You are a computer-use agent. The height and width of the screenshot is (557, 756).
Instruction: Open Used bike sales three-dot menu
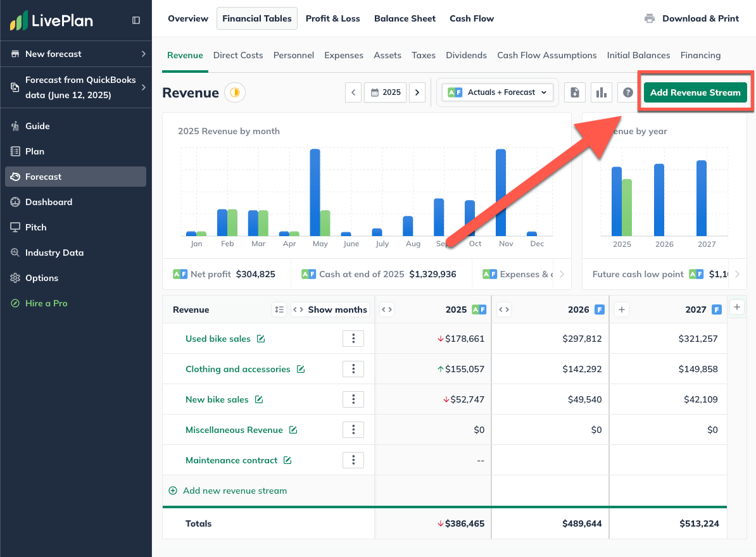(x=353, y=338)
